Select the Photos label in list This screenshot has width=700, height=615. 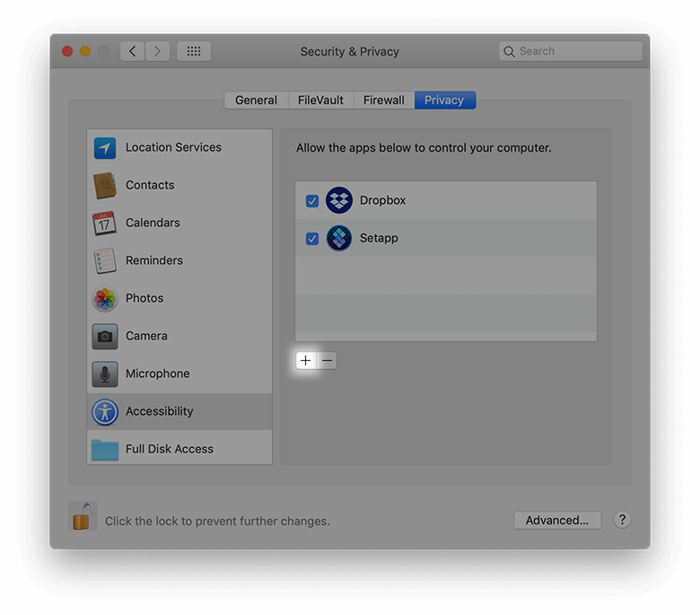(144, 298)
